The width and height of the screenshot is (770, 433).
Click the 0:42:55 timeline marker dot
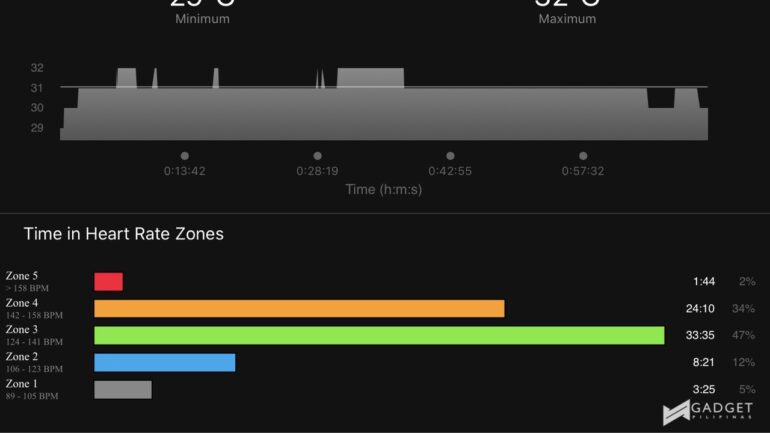450,156
